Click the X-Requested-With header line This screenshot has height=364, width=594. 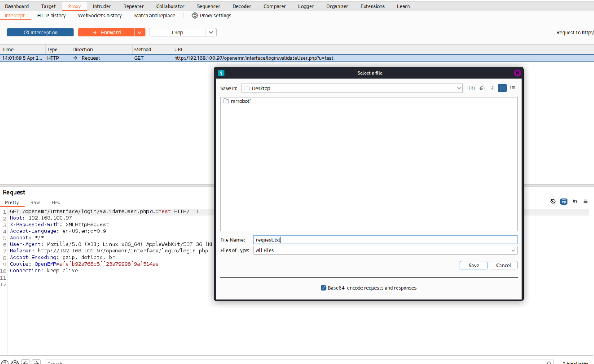point(59,224)
